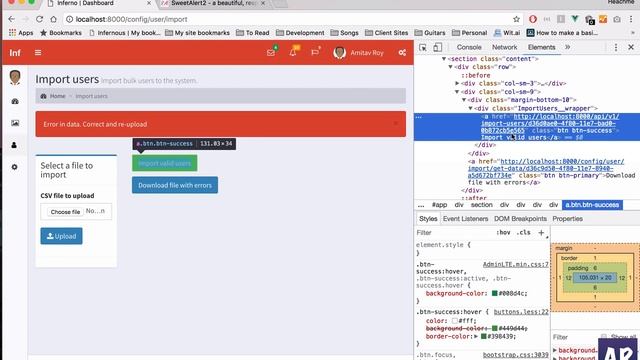Toggle the DevTools device toolbar icon

point(438,47)
